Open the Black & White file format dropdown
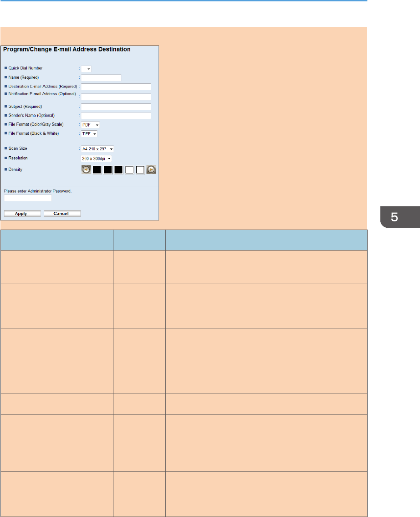The image size is (420, 517). tap(89, 134)
